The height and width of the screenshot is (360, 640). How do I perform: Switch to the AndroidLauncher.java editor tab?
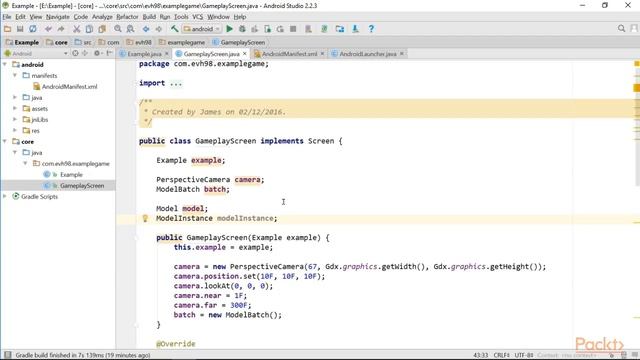(x=368, y=54)
